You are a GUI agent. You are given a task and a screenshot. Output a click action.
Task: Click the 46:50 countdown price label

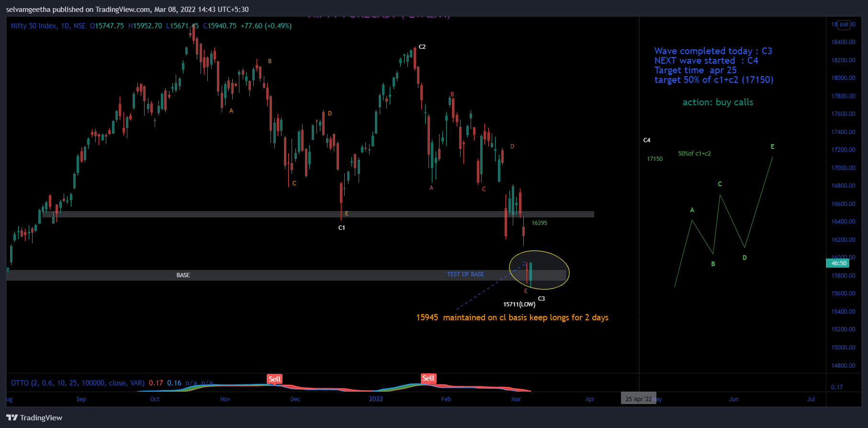[839, 263]
